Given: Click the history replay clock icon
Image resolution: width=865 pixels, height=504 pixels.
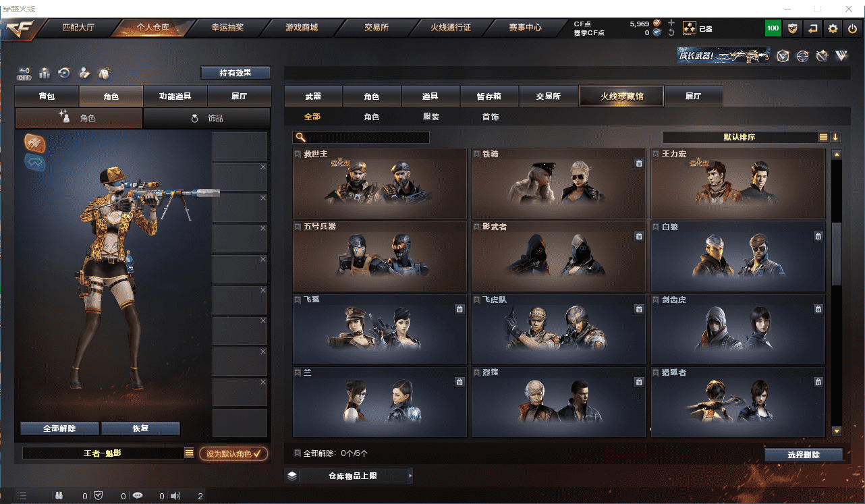Looking at the screenshot, I should coord(64,73).
